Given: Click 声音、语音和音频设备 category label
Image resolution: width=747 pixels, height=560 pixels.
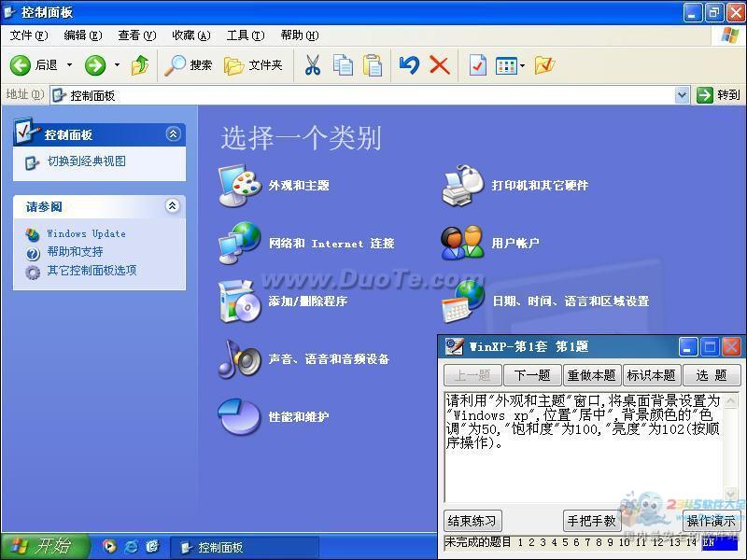Looking at the screenshot, I should pyautogui.click(x=329, y=359).
